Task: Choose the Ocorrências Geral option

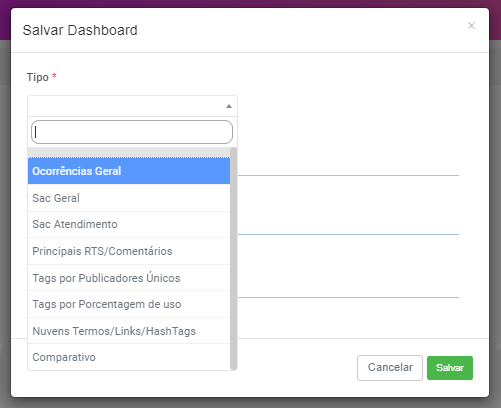Action: [x=129, y=171]
